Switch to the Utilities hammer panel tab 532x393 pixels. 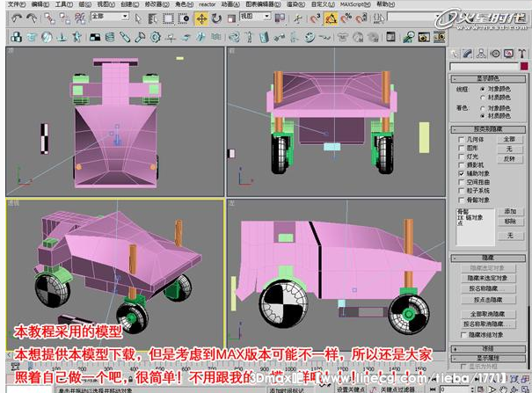click(521, 54)
